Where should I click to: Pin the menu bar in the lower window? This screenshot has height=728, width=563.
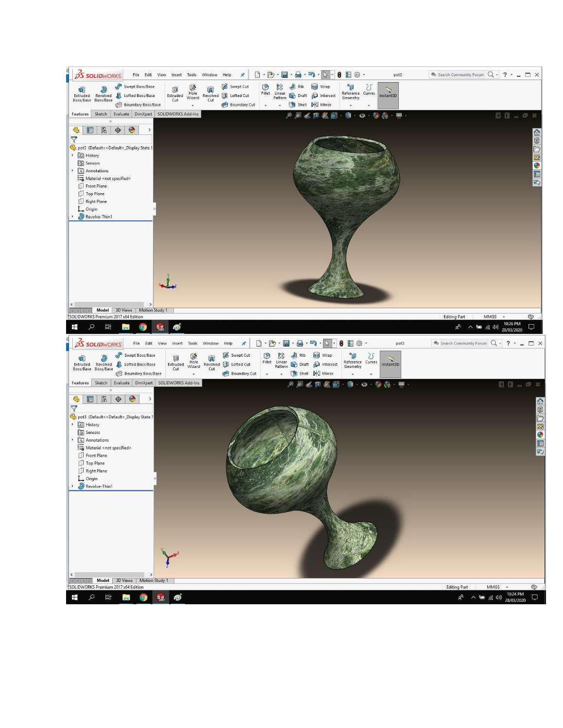tap(244, 344)
